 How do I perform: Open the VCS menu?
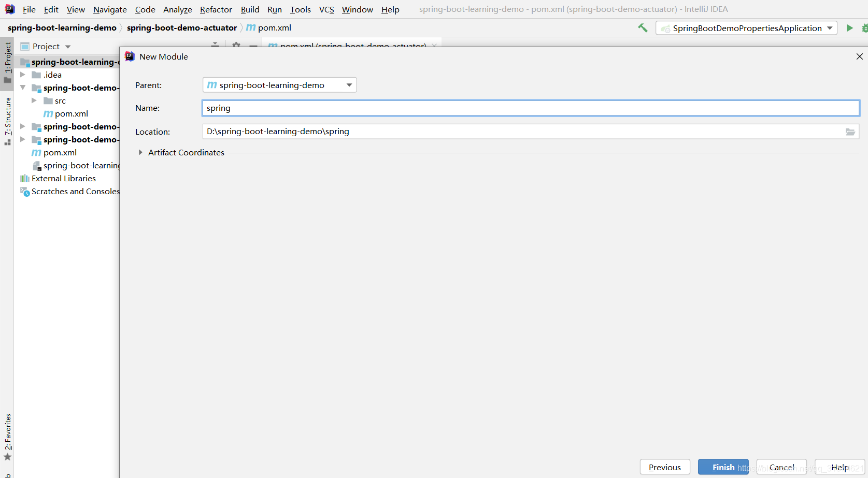(x=326, y=9)
